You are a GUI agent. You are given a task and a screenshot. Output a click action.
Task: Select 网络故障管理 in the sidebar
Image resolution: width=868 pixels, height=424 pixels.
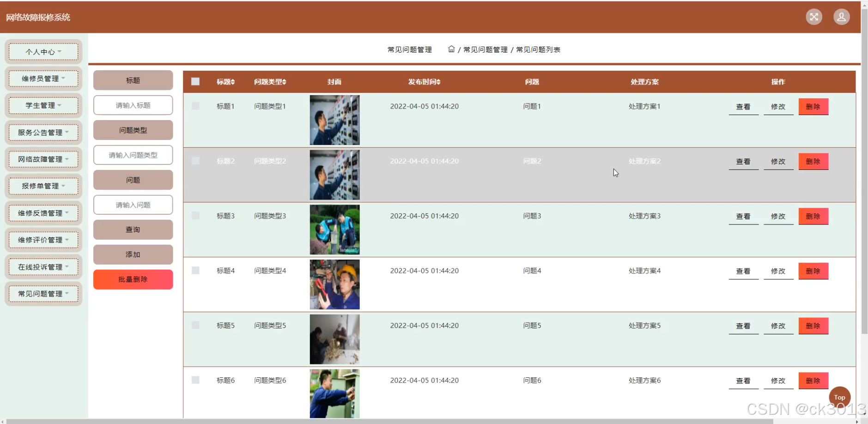(x=43, y=159)
